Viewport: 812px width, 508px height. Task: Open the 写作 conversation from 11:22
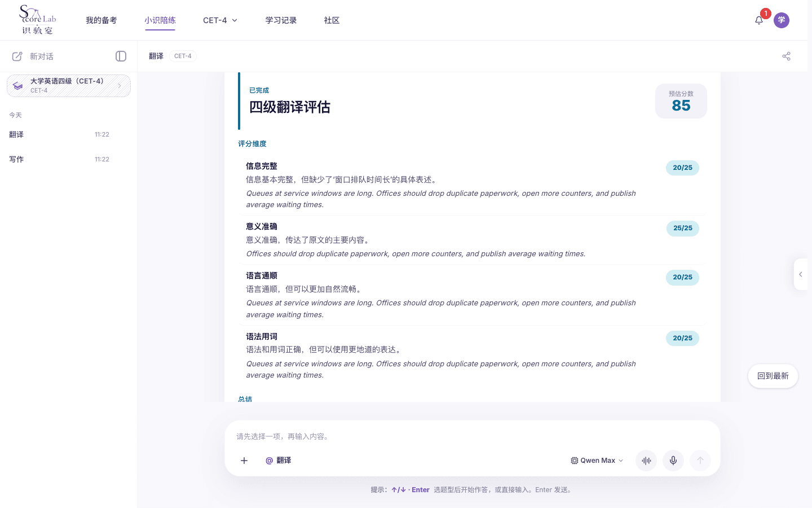(x=59, y=159)
